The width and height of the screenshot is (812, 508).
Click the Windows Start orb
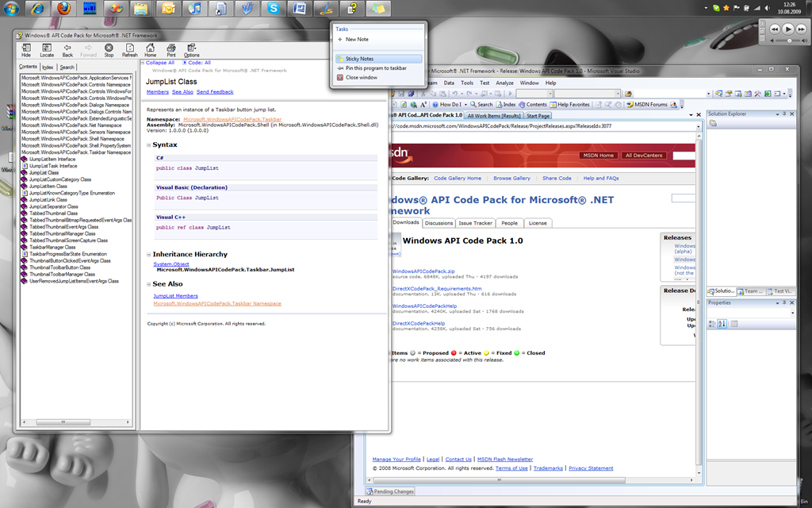[x=11, y=8]
